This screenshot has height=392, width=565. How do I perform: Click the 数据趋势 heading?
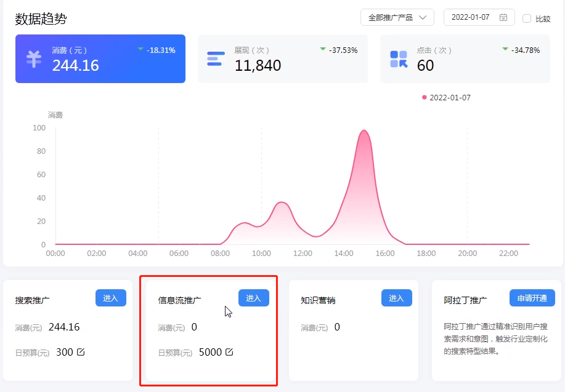pos(41,18)
